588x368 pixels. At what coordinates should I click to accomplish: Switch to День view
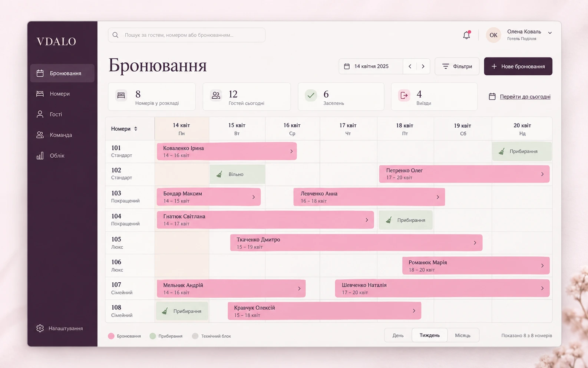tap(398, 335)
